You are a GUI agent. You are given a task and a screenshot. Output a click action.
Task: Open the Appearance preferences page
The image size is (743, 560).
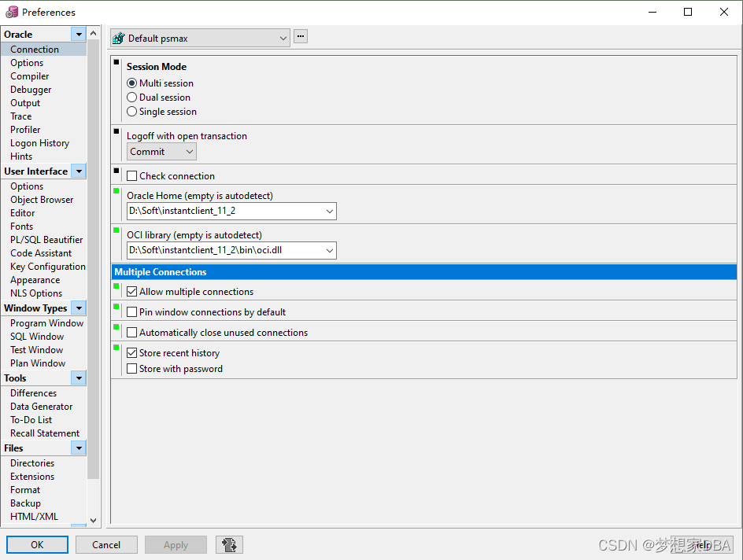pos(35,280)
